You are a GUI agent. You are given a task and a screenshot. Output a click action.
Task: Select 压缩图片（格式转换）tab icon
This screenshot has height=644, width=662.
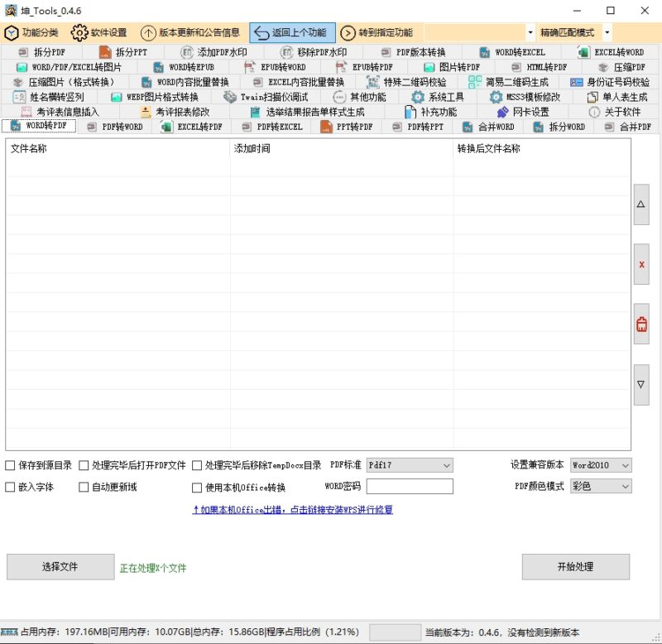[x=17, y=82]
